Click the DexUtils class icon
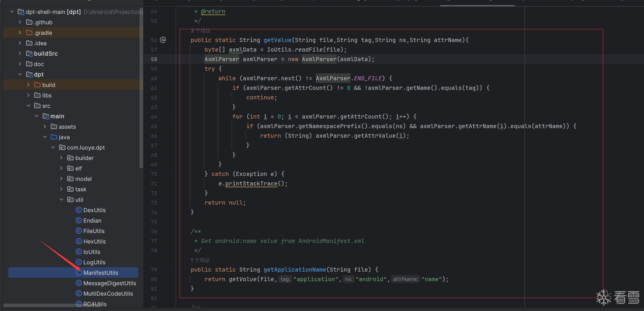Viewport: 644px width, 311px height. 79,210
